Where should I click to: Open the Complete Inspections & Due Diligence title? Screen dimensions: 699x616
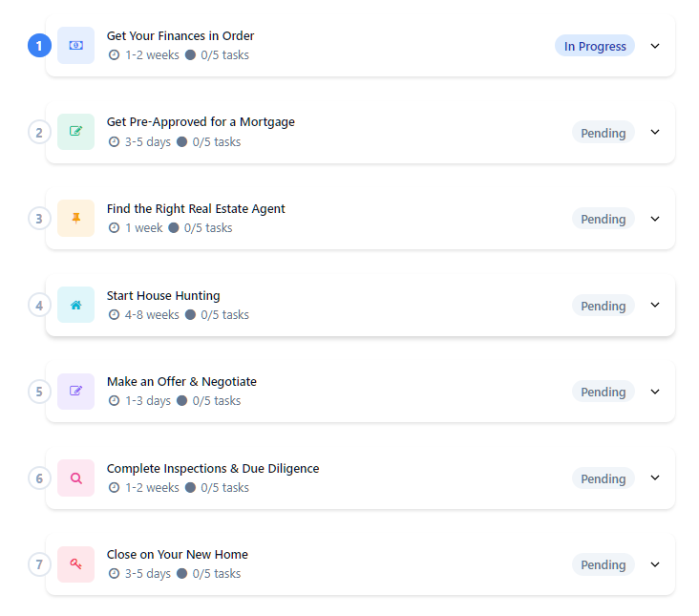(x=212, y=468)
